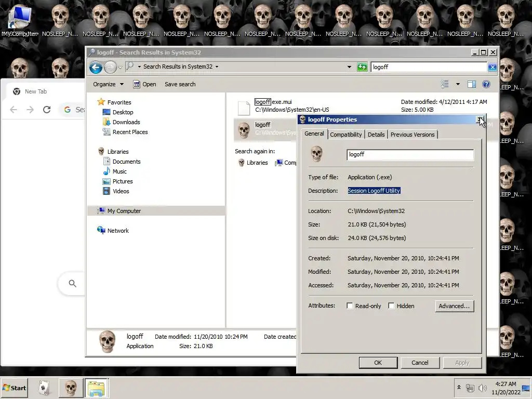The width and height of the screenshot is (532, 399).
Task: Click the network tray icon
Action: 470,388
